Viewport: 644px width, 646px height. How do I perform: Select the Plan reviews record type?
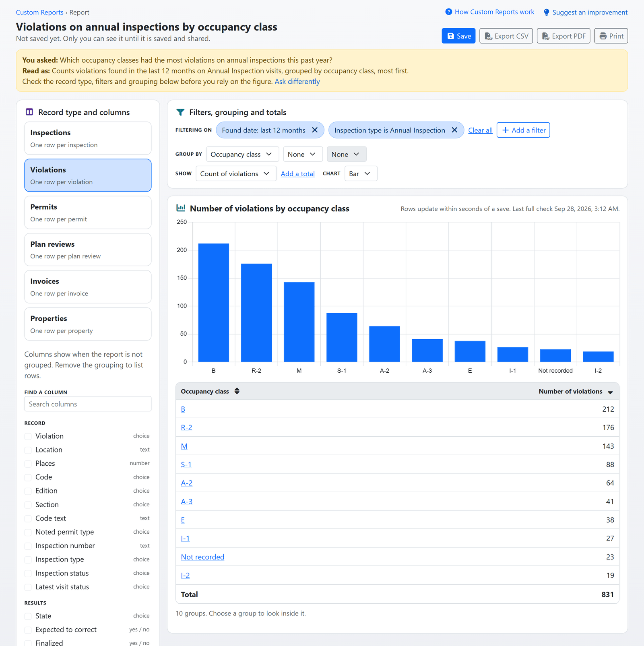coord(88,250)
